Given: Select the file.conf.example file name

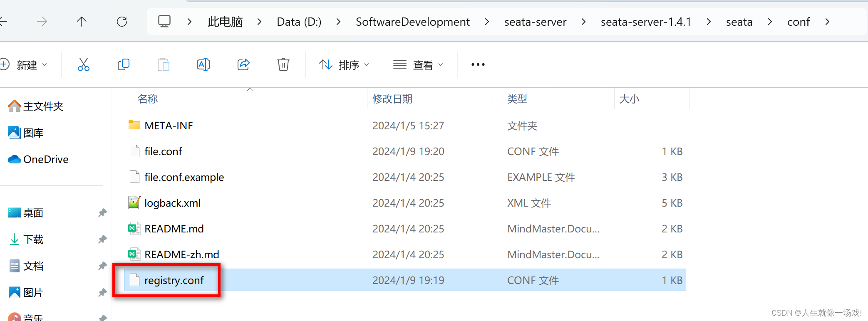Looking at the screenshot, I should tap(184, 178).
